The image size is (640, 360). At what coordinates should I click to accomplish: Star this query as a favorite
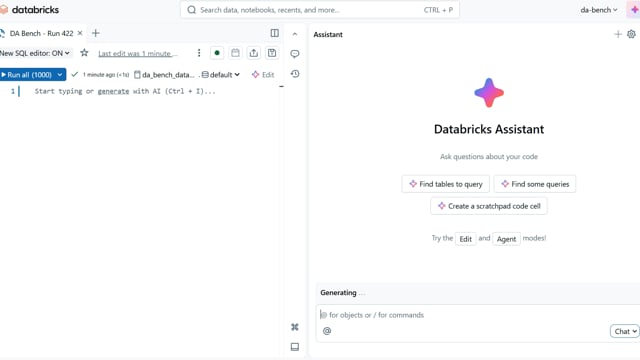[84, 53]
